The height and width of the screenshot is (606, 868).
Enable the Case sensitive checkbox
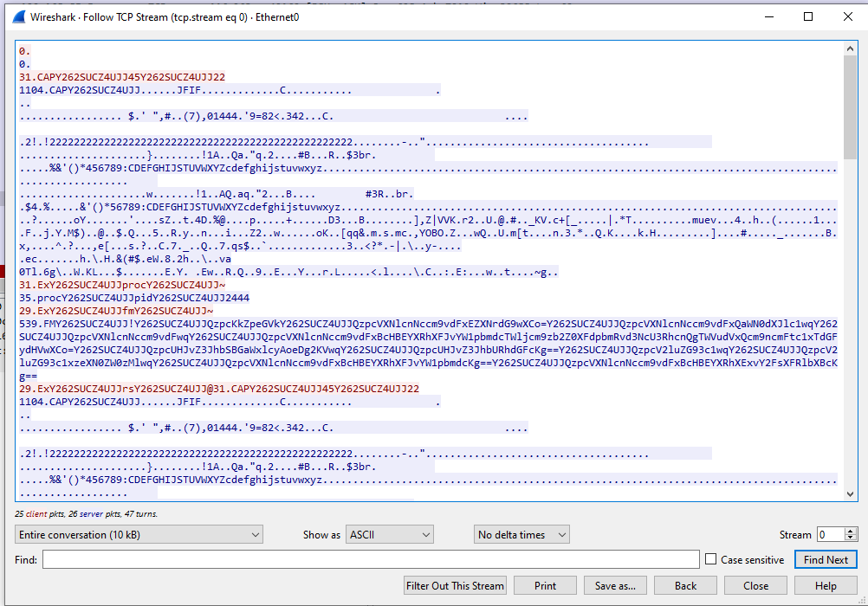[x=711, y=560]
